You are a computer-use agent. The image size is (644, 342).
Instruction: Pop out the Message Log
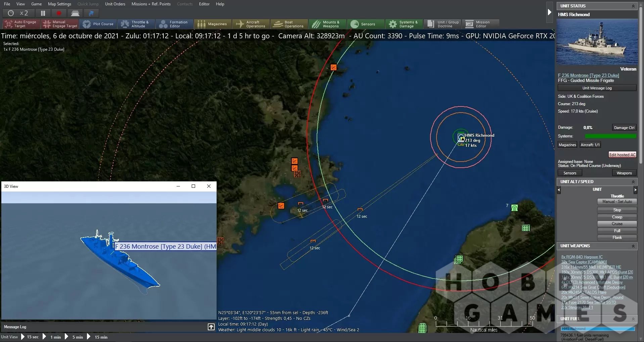point(211,327)
